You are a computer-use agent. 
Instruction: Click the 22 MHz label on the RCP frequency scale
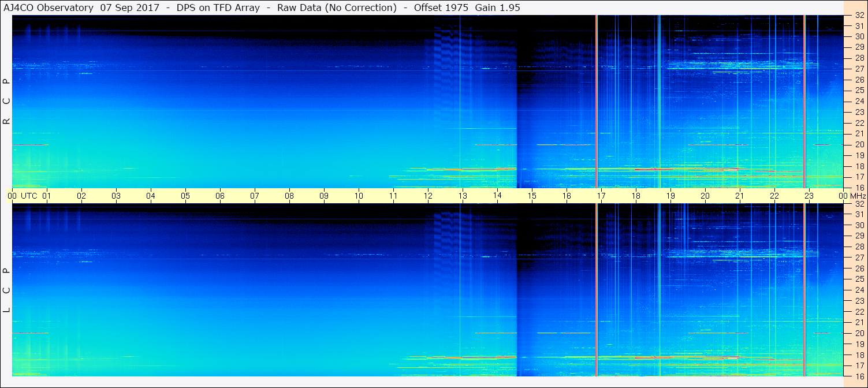click(859, 123)
